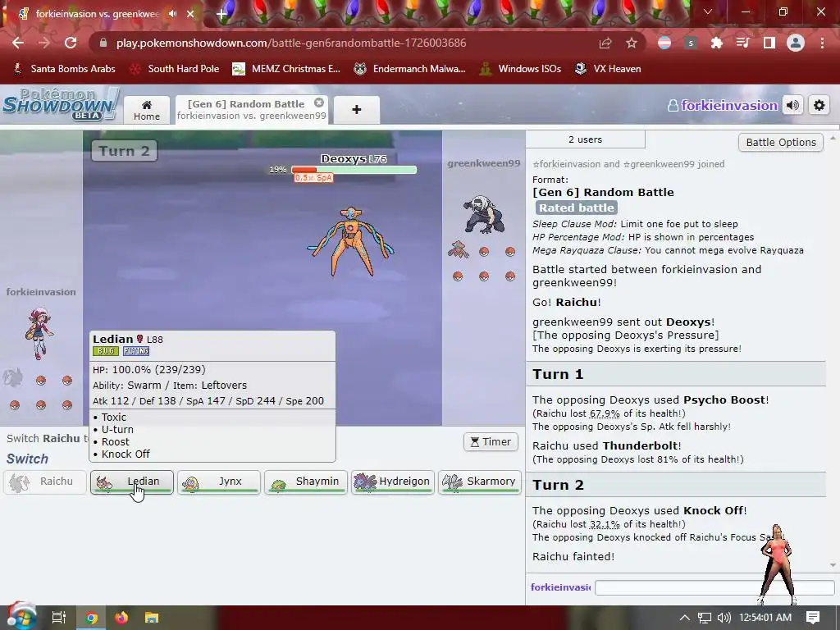Image resolution: width=840 pixels, height=630 pixels.
Task: Open the VX Heaven bookmark
Action: click(608, 69)
